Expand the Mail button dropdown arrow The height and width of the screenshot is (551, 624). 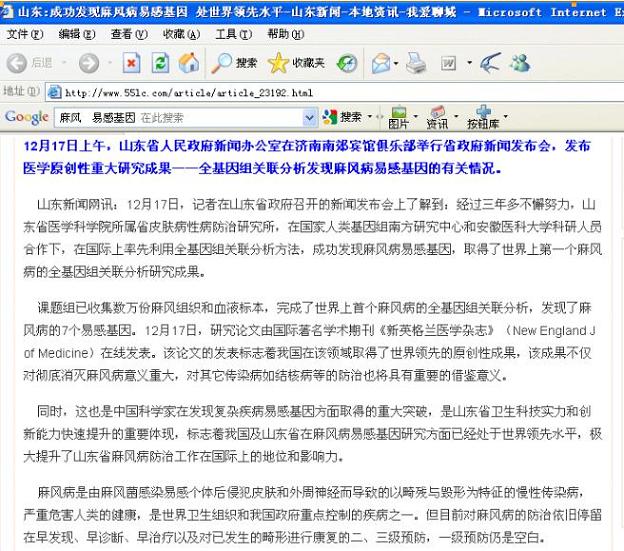point(396,63)
